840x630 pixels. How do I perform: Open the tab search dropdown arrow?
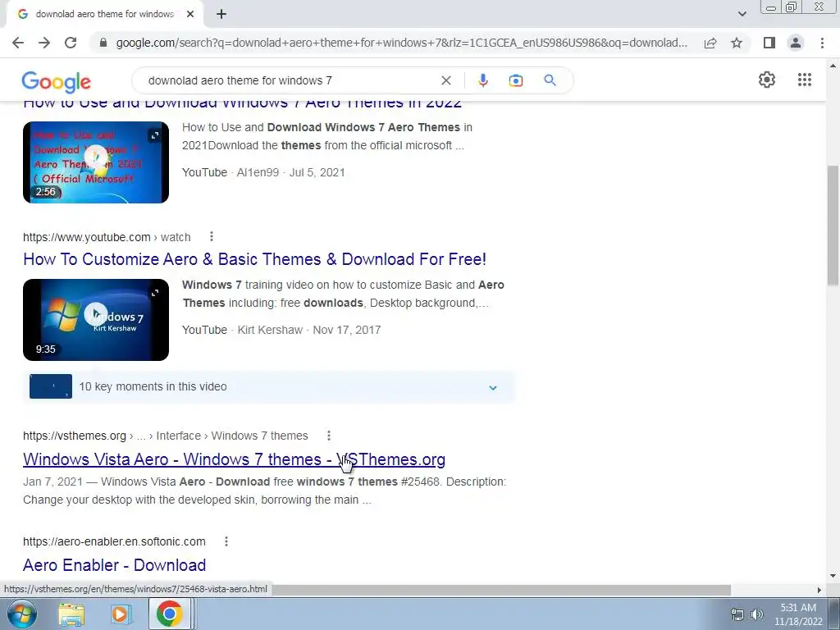click(x=742, y=14)
